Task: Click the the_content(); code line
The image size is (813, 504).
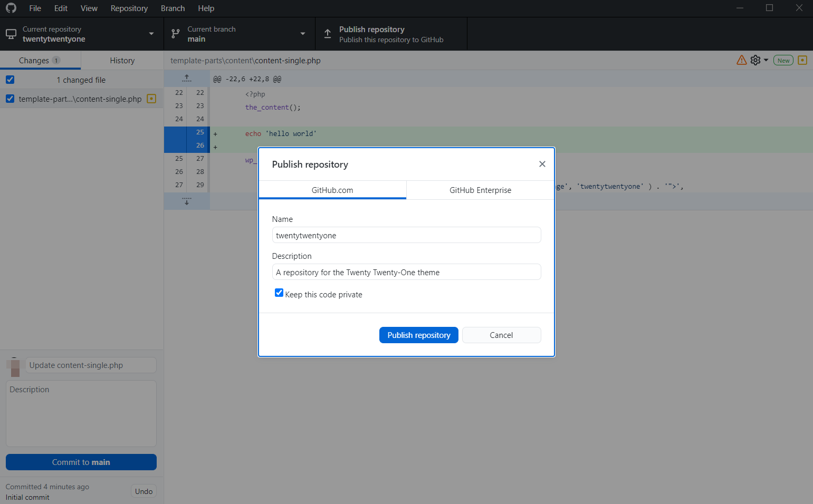Action: [x=273, y=107]
